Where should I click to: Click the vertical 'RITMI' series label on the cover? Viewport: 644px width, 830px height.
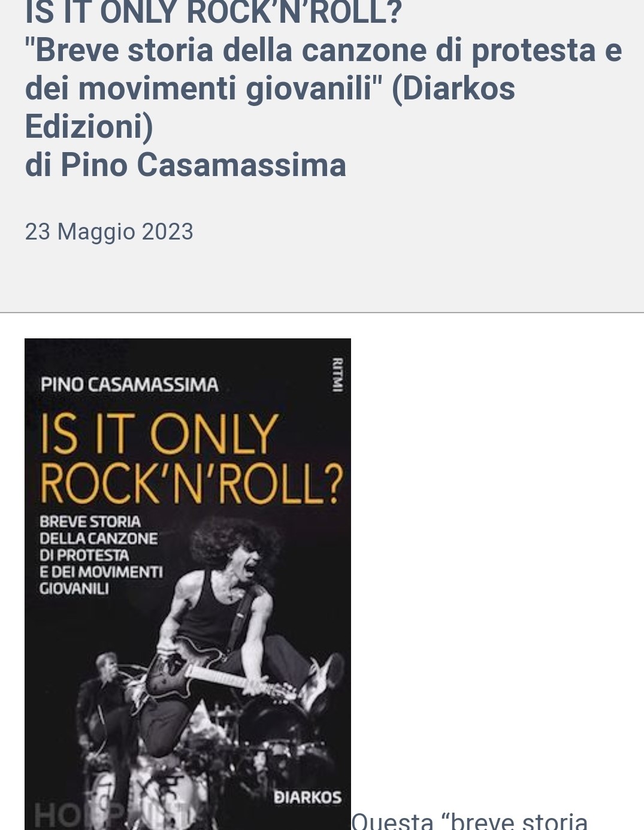[x=337, y=375]
